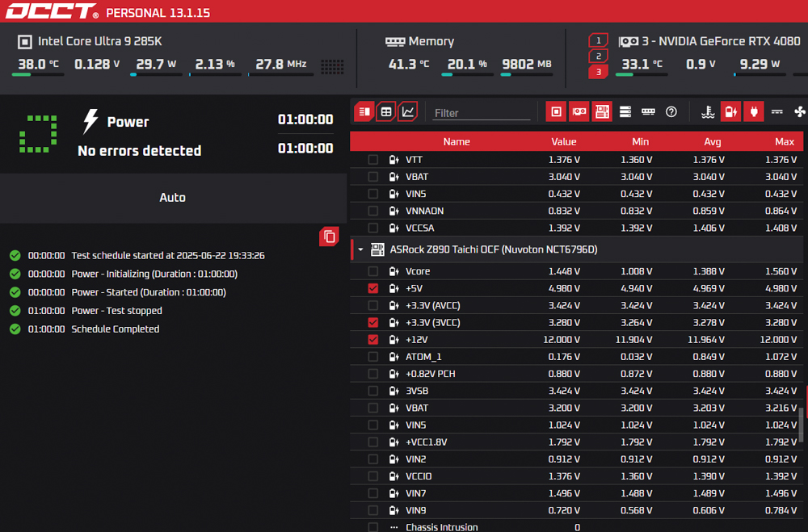Check the ATOM_1 sensor checkbox
This screenshot has height=532, width=808.
tap(373, 356)
